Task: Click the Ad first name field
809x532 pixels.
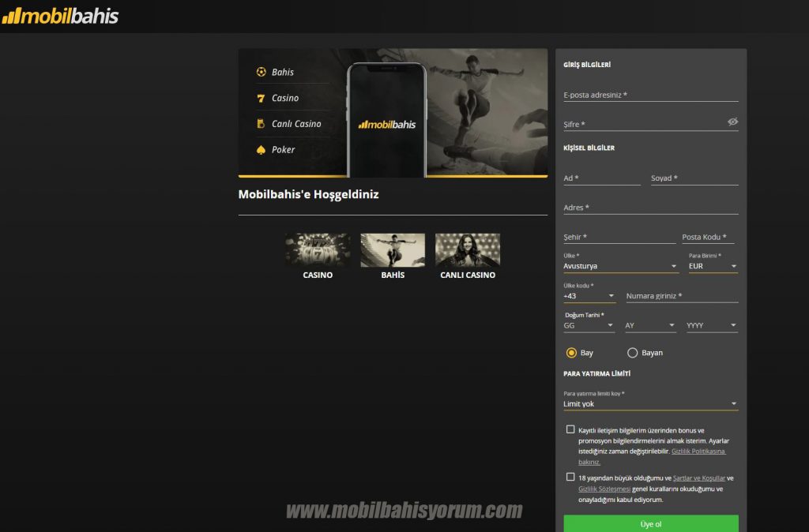Action: (602, 178)
